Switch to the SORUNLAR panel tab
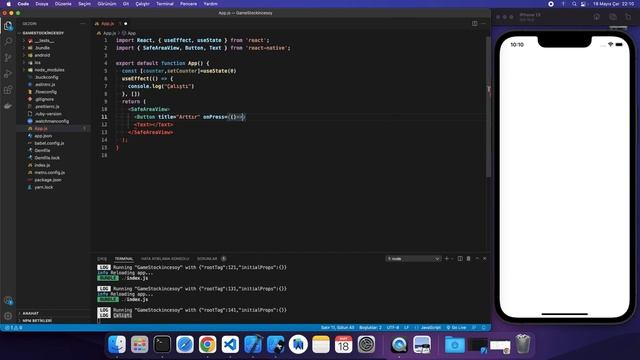The height and width of the screenshot is (360, 640). [x=207, y=259]
